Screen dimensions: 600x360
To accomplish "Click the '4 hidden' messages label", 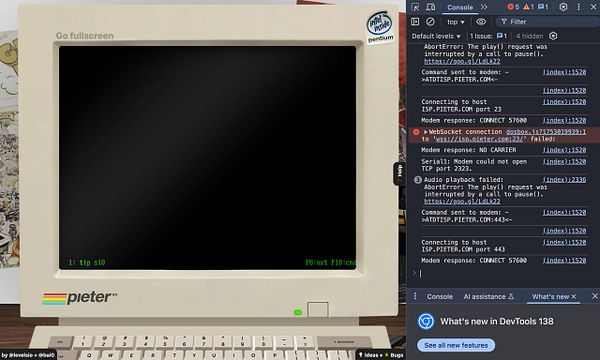I will point(530,36).
